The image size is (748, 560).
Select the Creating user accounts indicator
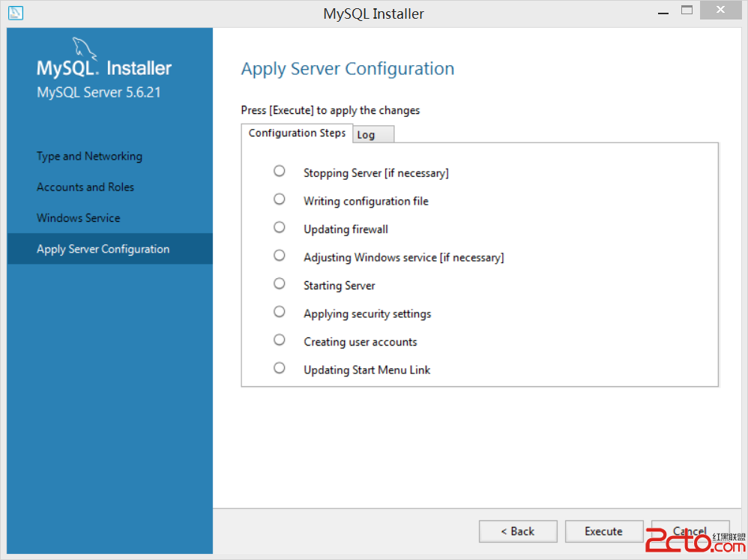279,340
